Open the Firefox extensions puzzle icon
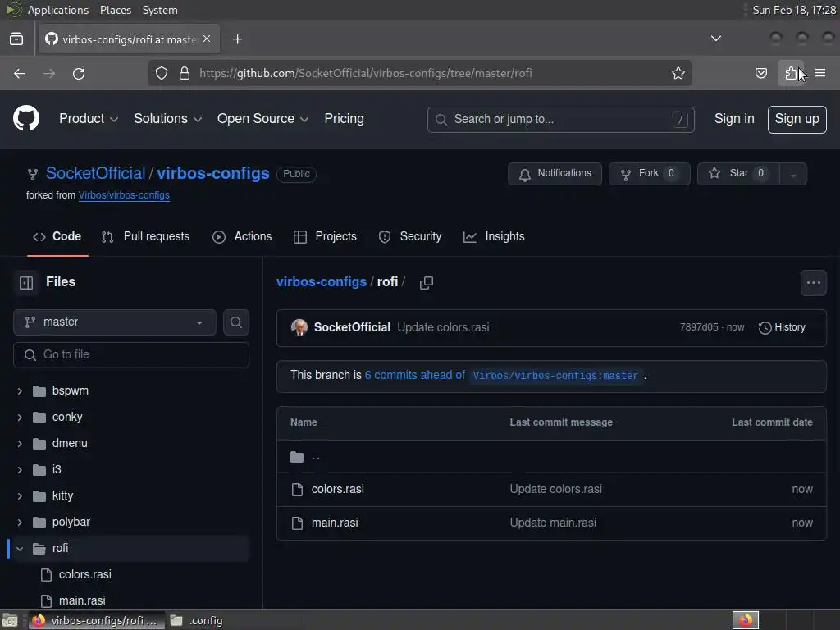Viewport: 840px width, 630px height. pyautogui.click(x=791, y=73)
